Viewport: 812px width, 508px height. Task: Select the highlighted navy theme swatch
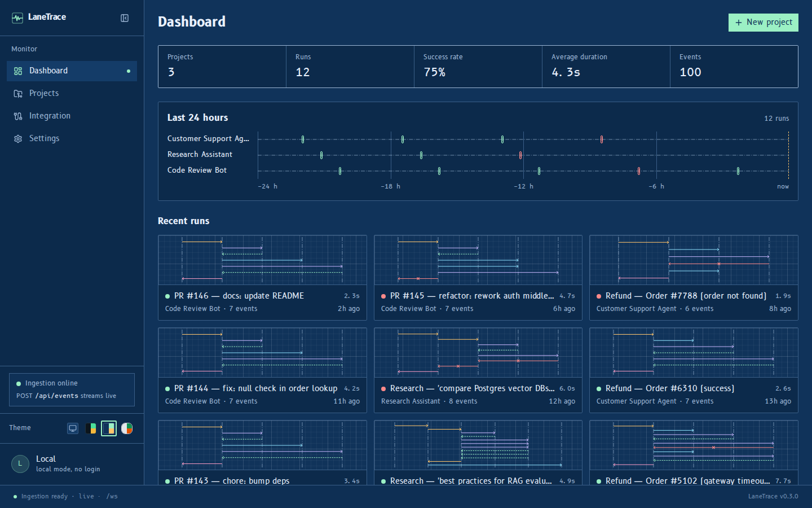click(x=109, y=428)
